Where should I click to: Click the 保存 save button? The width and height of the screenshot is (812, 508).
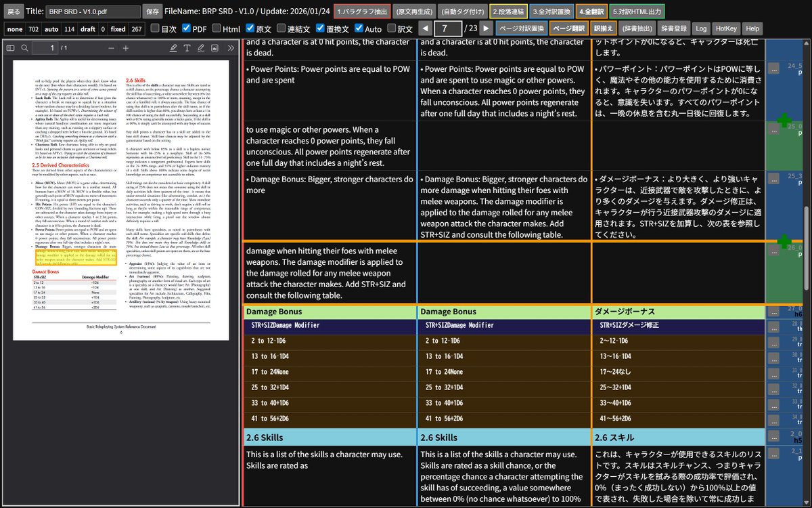[x=152, y=12]
